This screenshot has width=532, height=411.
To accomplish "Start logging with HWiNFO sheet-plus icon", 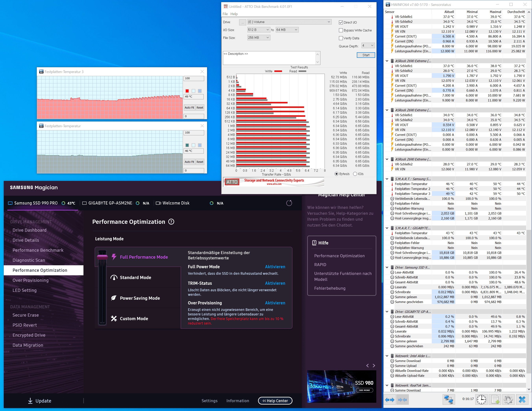I will coord(495,400).
